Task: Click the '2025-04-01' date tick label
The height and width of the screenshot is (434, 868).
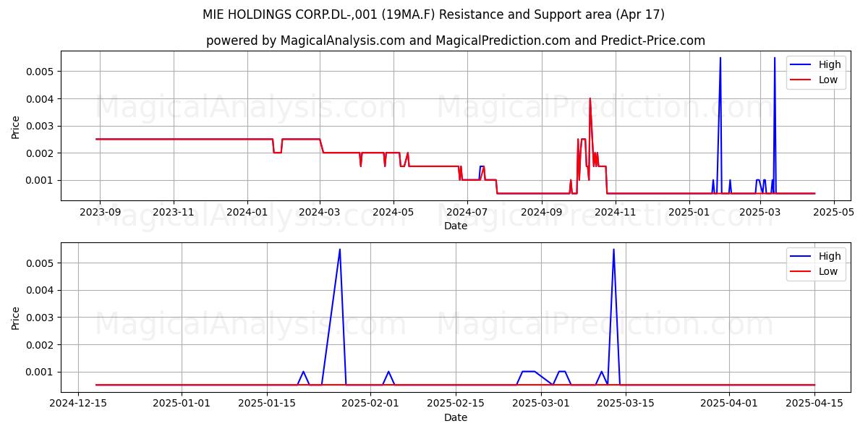Action: pyautogui.click(x=730, y=404)
